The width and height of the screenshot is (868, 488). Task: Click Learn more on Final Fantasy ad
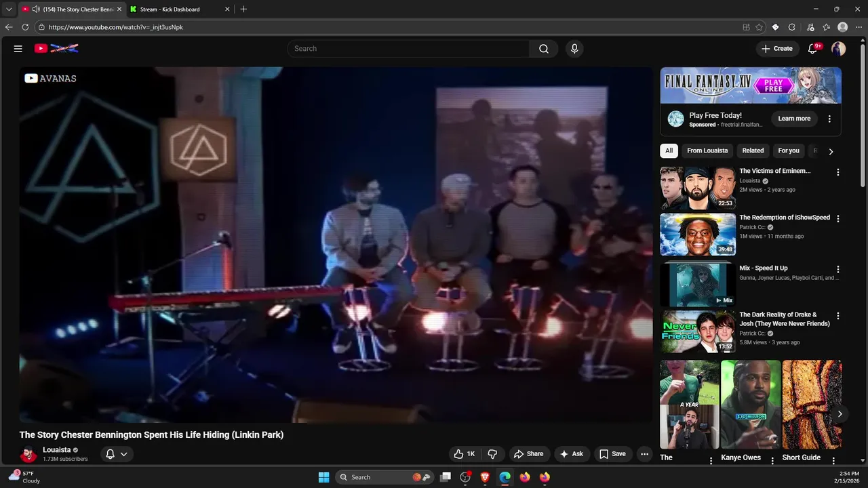[794, 119]
